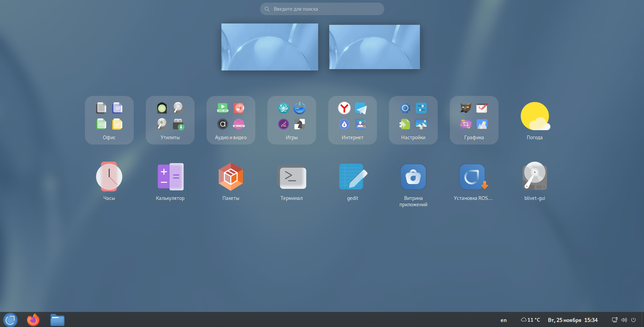The height and width of the screenshot is (327, 644).
Task: Click the power icon in the tray
Action: pyautogui.click(x=633, y=320)
